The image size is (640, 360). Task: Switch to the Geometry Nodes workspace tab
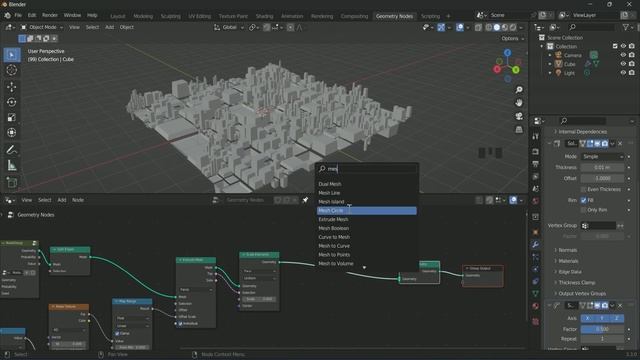(394, 16)
